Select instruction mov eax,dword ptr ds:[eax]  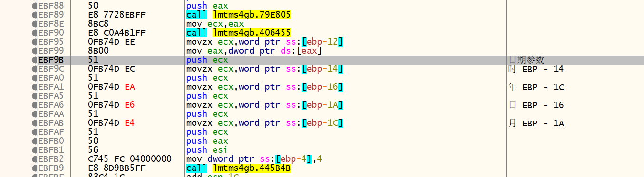click(x=254, y=51)
